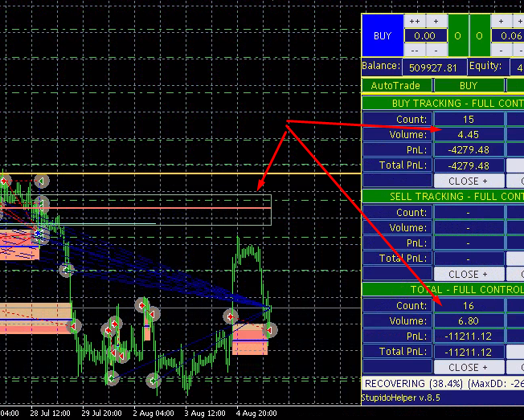Click Buy Tracking Volume value 4.45

point(469,135)
